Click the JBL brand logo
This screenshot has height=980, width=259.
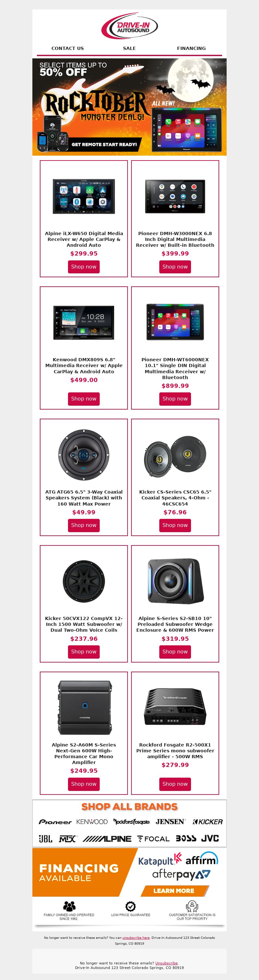tap(46, 839)
